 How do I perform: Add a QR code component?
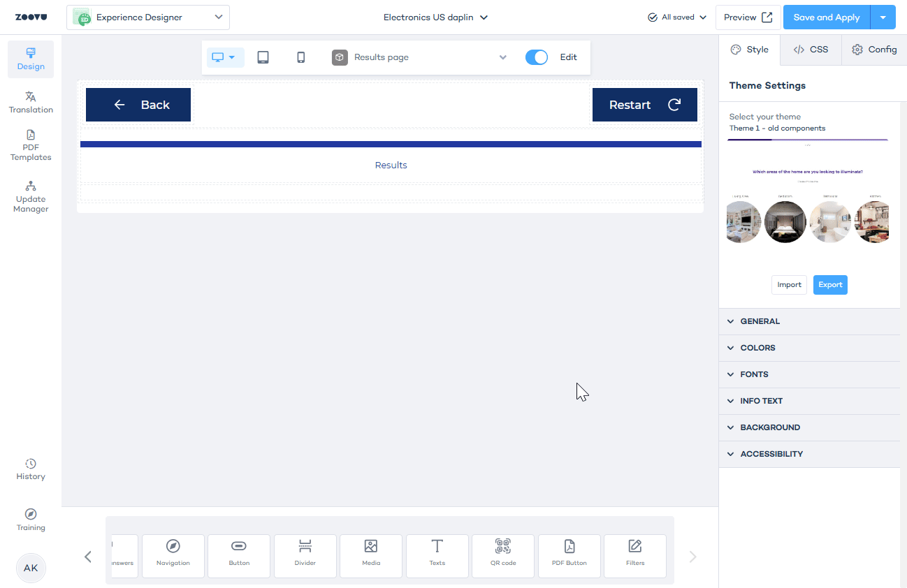[503, 556]
